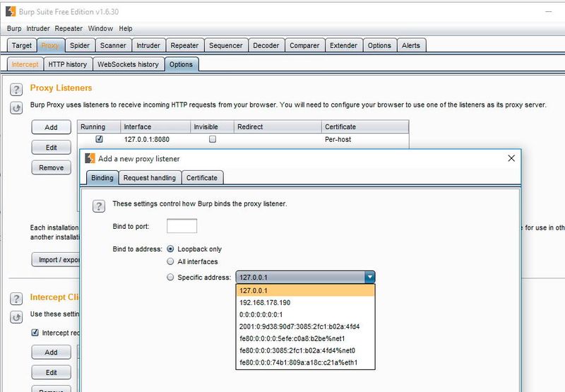Click Add button under Intercept Client
The image size is (565, 392).
(51, 352)
